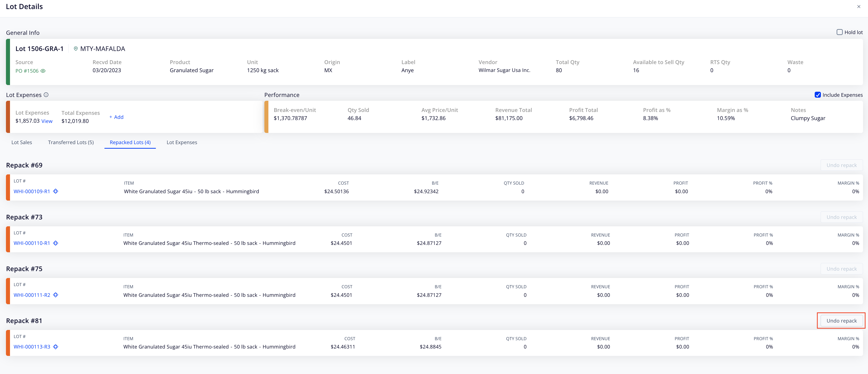Open lot link WHI-000113-R3
868x374 pixels.
point(32,347)
